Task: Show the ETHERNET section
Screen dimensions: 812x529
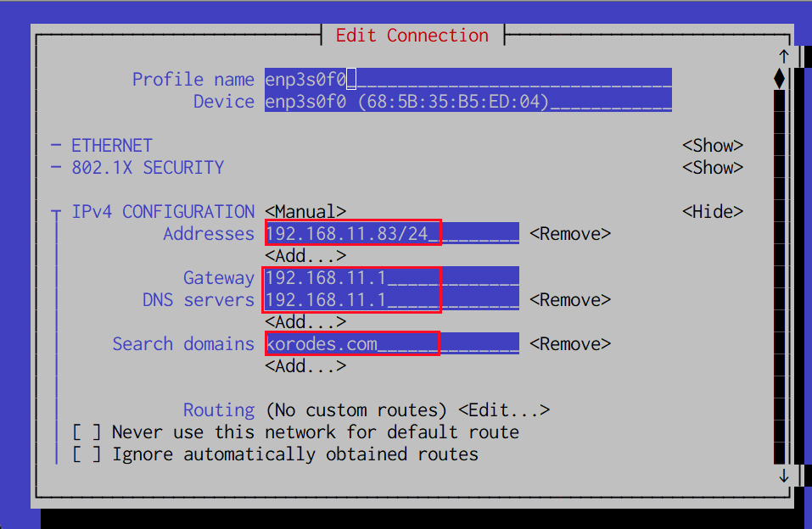Action: click(713, 146)
